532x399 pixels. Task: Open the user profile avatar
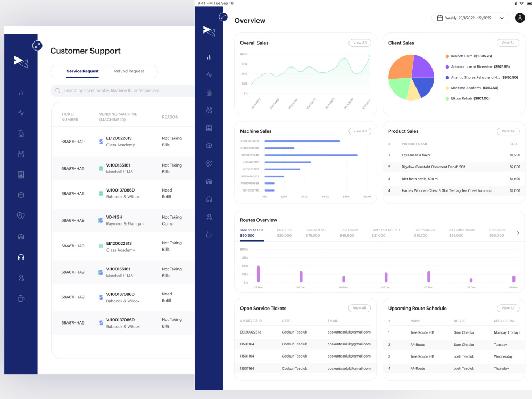(x=520, y=18)
